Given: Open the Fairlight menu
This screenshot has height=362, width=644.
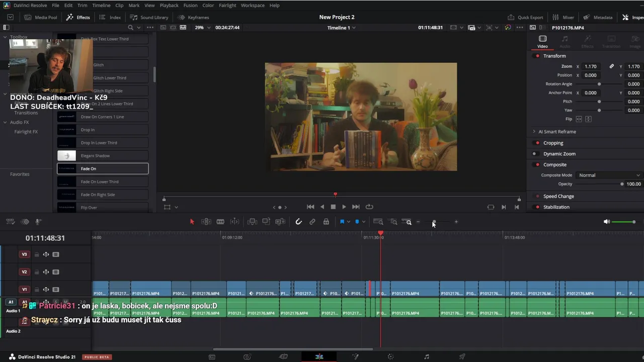Looking at the screenshot, I should (227, 5).
